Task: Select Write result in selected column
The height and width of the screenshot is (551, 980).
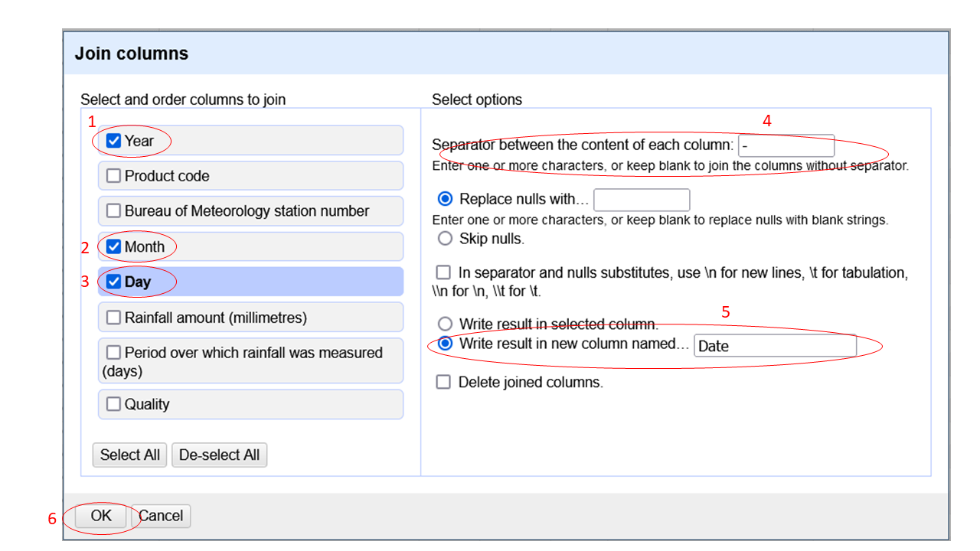Action: click(x=445, y=324)
